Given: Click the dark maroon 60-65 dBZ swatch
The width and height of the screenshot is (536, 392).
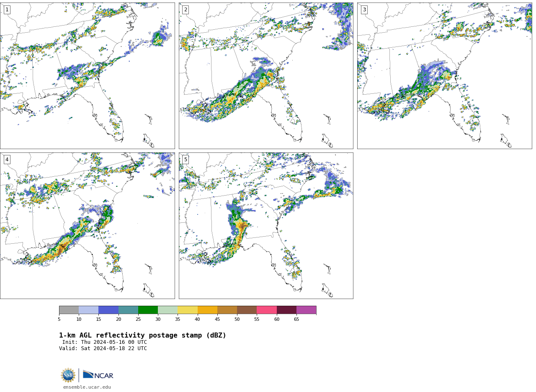Looking at the screenshot, I should point(286,310).
